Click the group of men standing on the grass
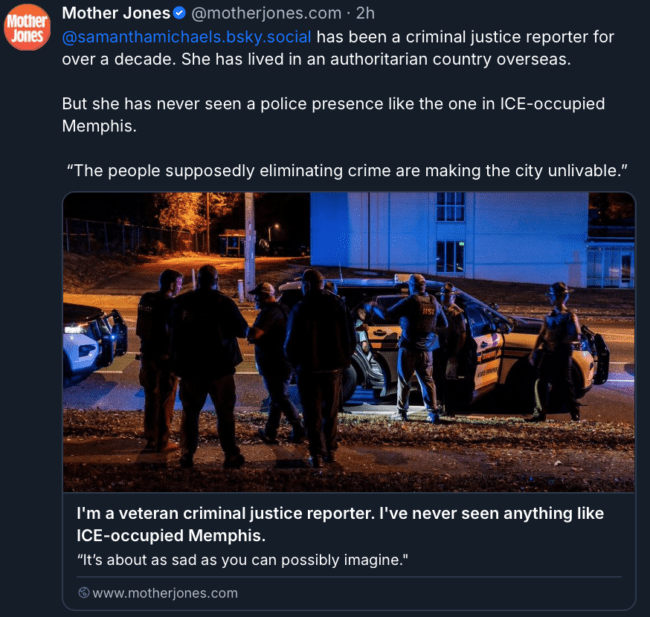Viewport: 650px width, 617px height. coord(245,365)
